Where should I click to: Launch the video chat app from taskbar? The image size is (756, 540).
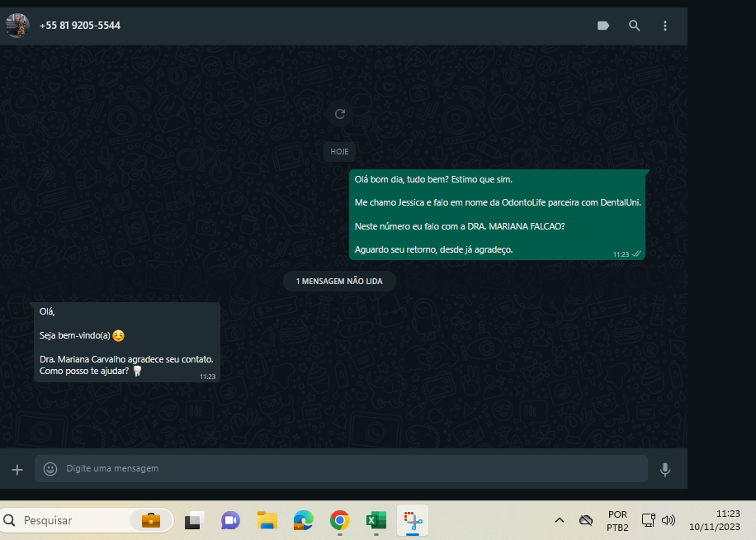(x=230, y=520)
